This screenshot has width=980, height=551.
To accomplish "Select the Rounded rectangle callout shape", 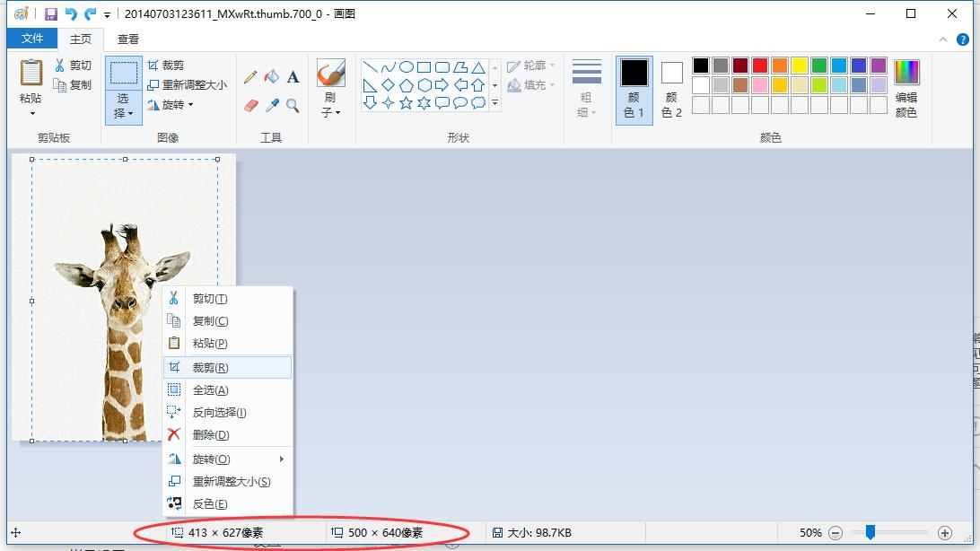I will (x=442, y=103).
